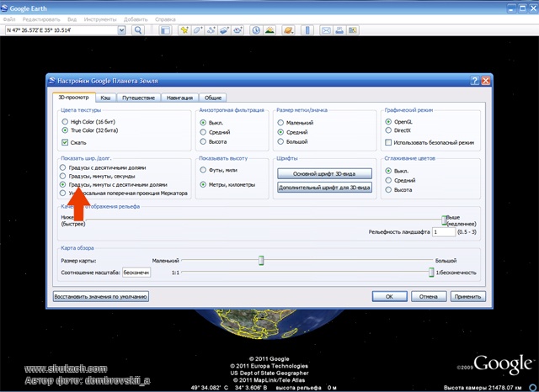Click the Размер карты slider handle

261,261
